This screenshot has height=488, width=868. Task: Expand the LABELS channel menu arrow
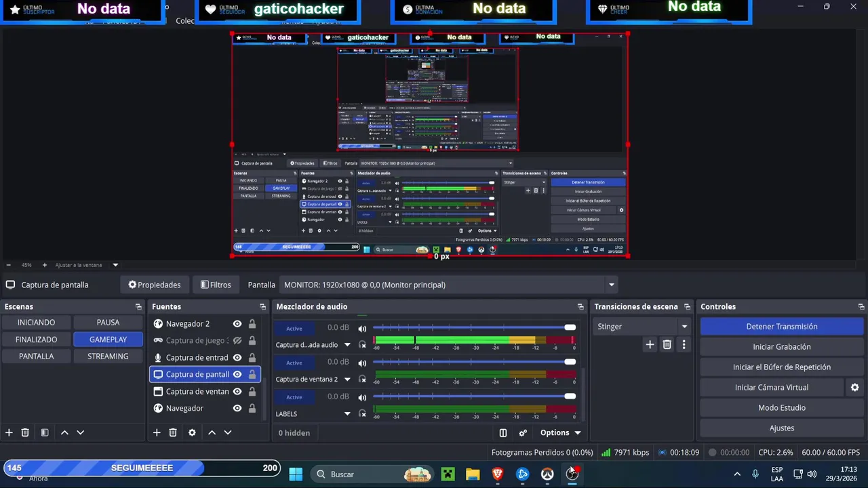click(347, 414)
